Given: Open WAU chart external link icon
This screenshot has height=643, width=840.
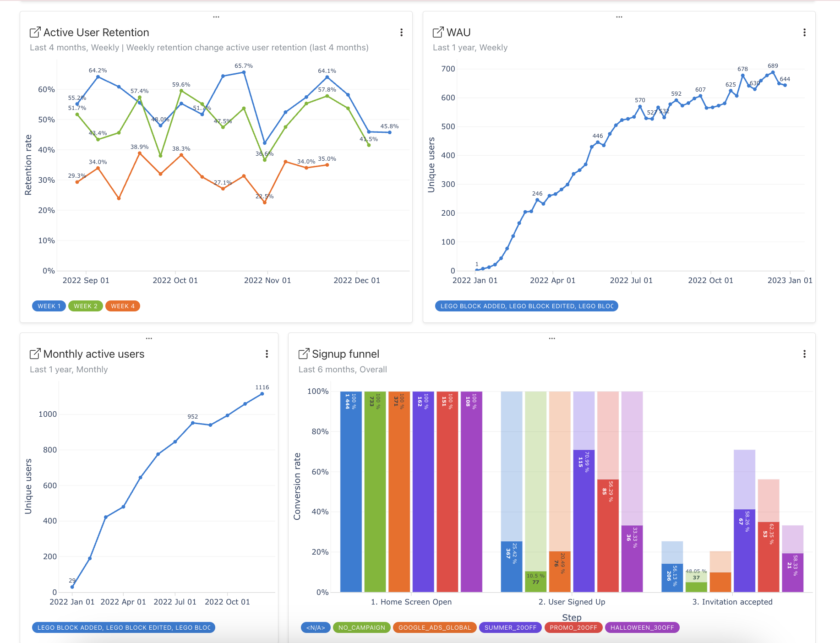Looking at the screenshot, I should (438, 33).
